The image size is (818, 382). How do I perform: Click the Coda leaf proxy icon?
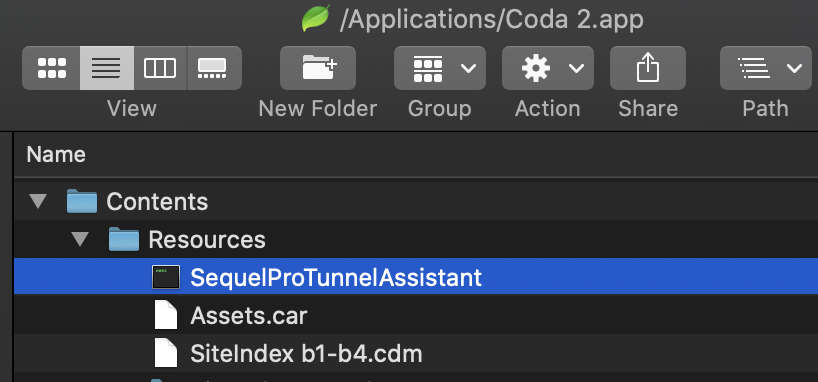pos(316,18)
